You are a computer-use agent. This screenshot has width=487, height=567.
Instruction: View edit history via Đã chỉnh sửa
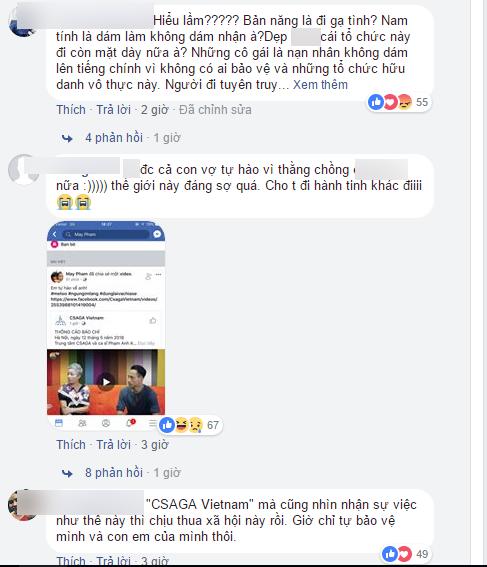(x=215, y=110)
